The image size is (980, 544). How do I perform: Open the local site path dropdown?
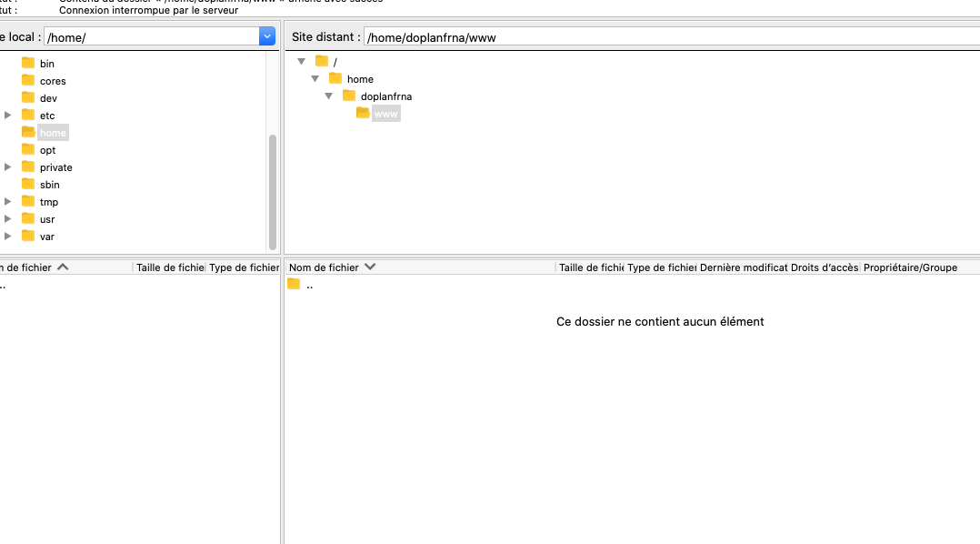click(267, 36)
